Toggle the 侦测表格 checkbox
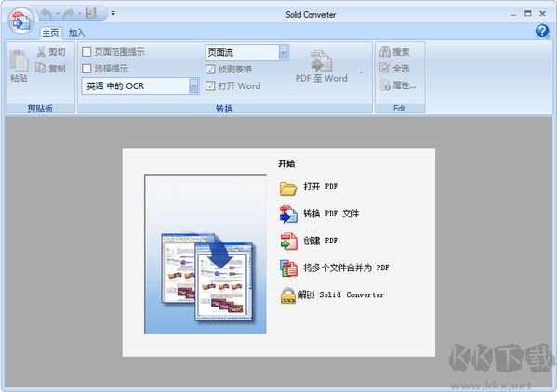 point(210,69)
